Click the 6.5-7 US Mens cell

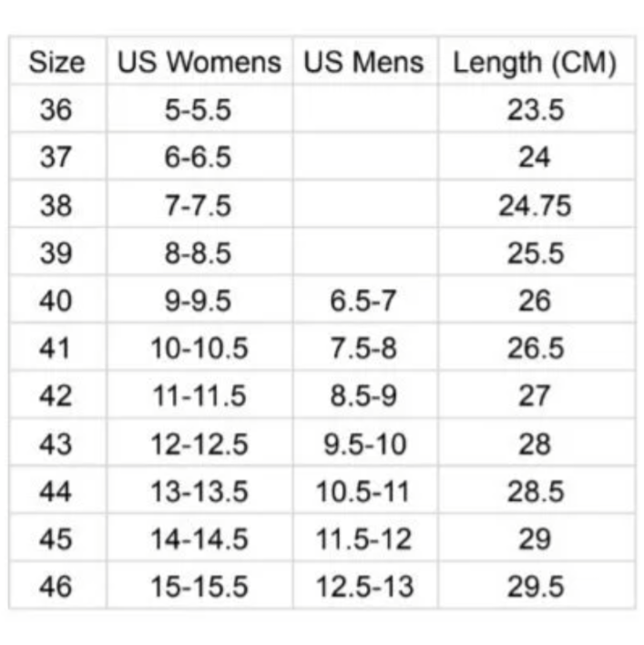(364, 301)
